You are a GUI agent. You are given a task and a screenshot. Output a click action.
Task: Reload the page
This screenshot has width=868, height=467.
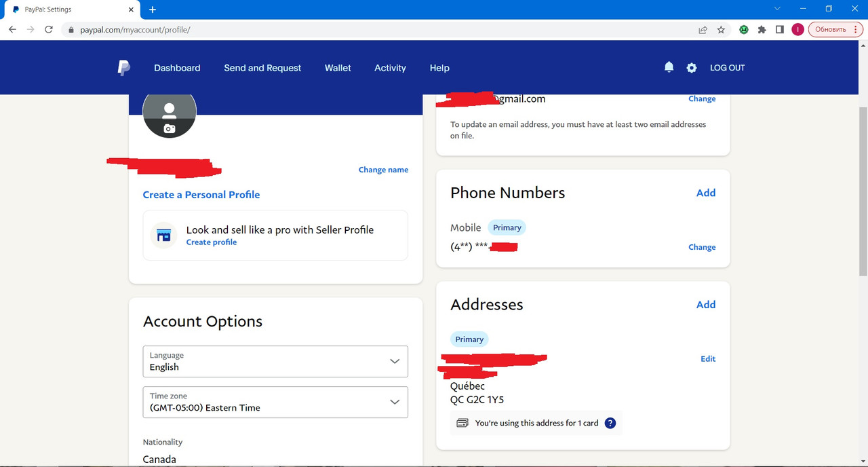(49, 29)
